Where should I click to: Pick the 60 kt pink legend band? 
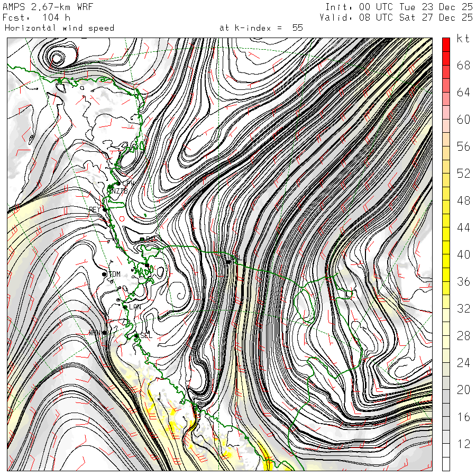click(446, 119)
